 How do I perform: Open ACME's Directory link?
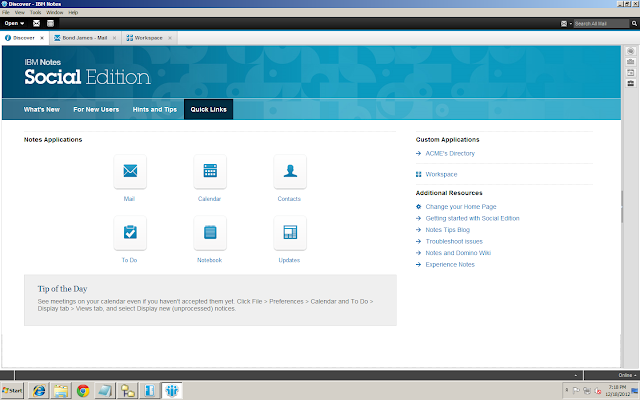click(x=450, y=153)
